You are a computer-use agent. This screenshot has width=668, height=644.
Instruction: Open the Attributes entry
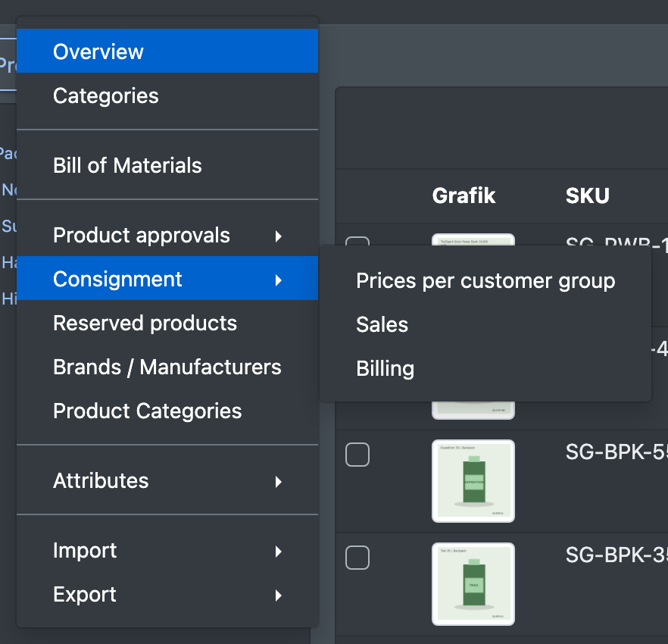tap(167, 481)
